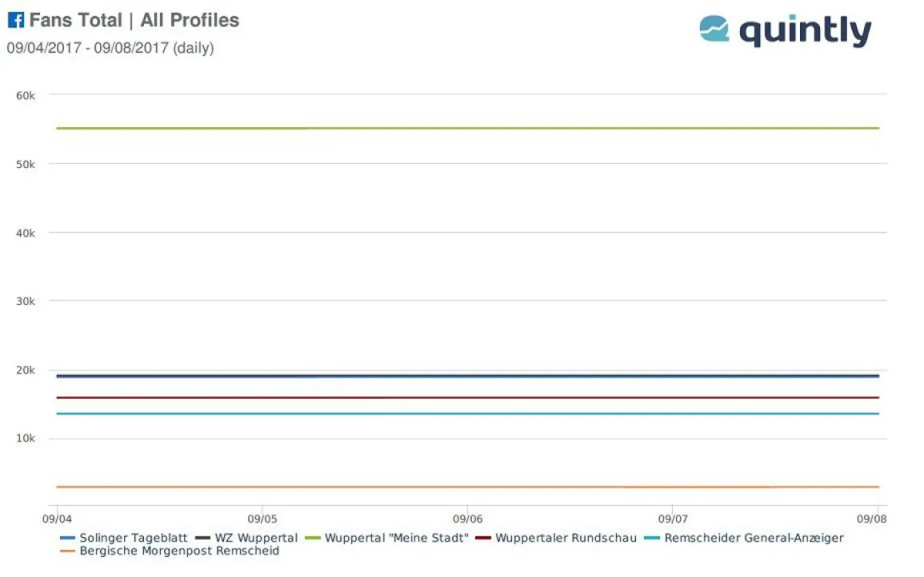Screen dimensions: 924x577
Task: Hide Remscheider General-Anzeiger series
Action: pos(754,538)
